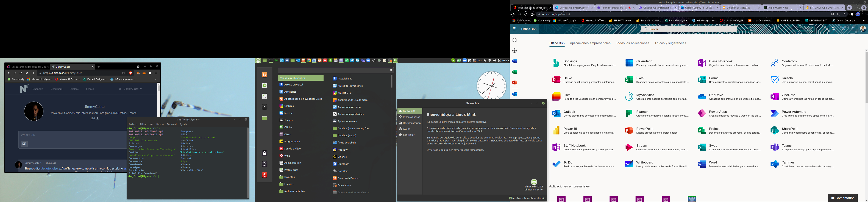
Task: Switch to the Aplicaciones empresariales tab
Action: [590, 43]
